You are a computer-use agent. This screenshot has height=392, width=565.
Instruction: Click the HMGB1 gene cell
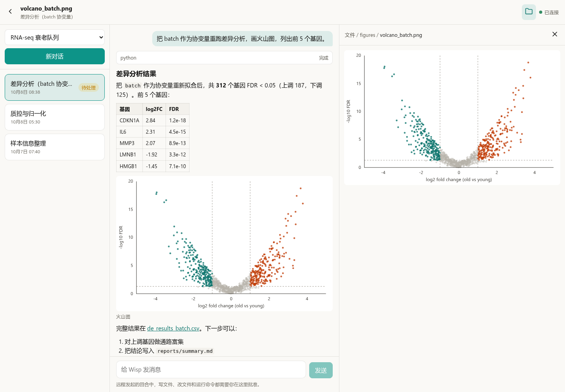click(x=129, y=166)
